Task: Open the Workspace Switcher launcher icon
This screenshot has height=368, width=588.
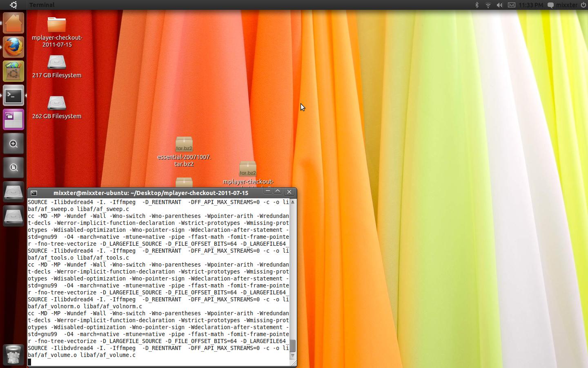Action: (x=13, y=119)
